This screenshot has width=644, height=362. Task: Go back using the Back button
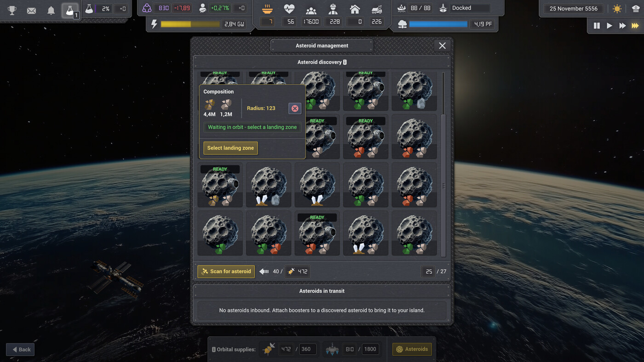pos(21,350)
